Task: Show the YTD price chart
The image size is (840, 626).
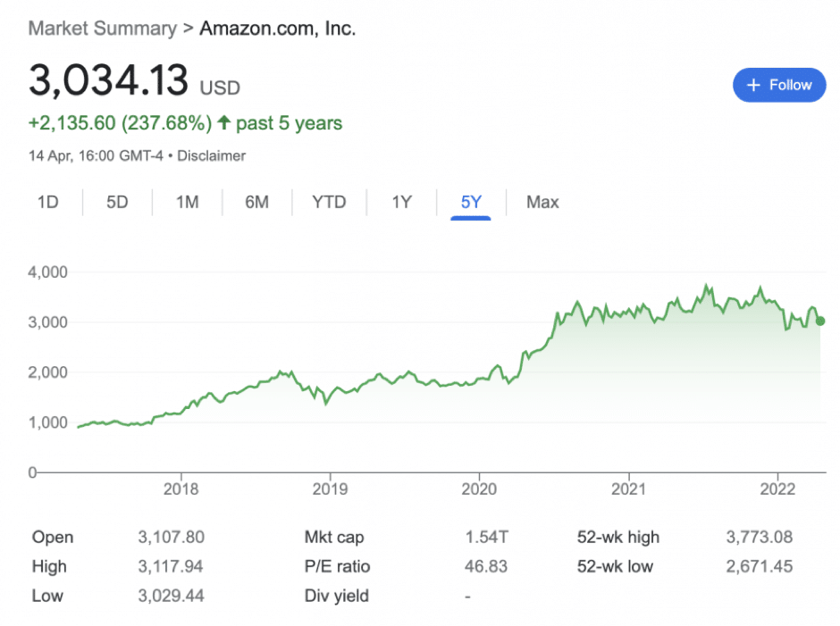Action: 328,202
